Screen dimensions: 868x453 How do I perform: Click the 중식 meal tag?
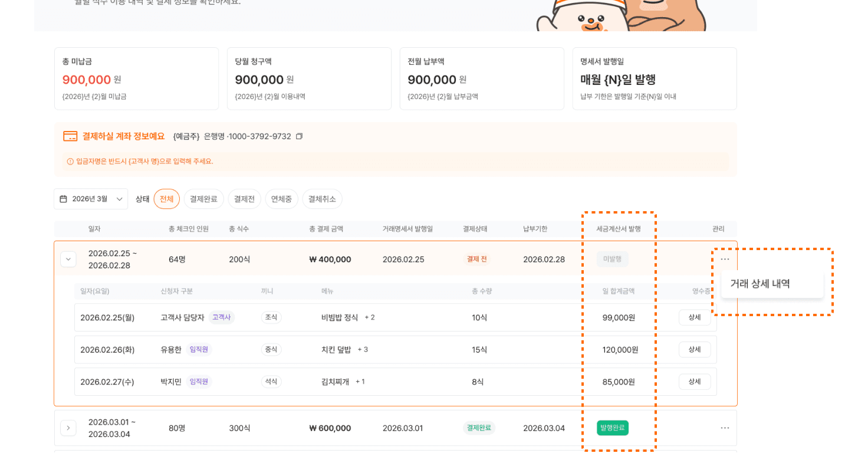click(x=271, y=349)
